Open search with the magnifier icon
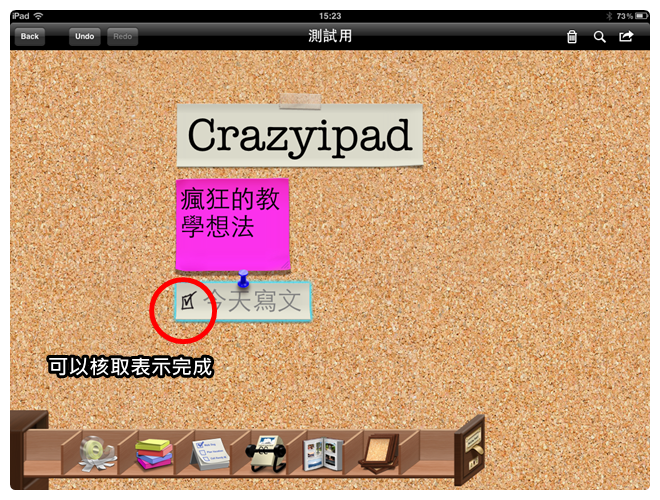Viewport: 660px width, 500px height. point(599,37)
